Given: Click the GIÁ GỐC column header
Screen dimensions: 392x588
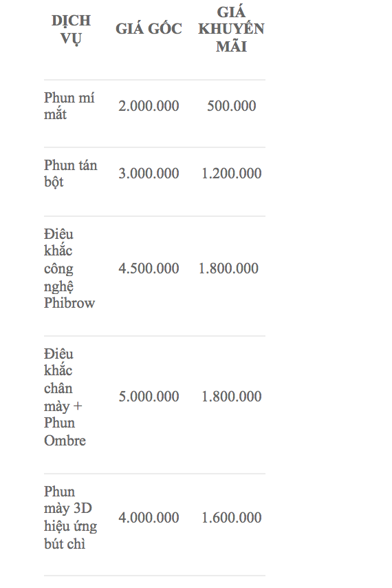Looking at the screenshot, I should (x=149, y=29).
